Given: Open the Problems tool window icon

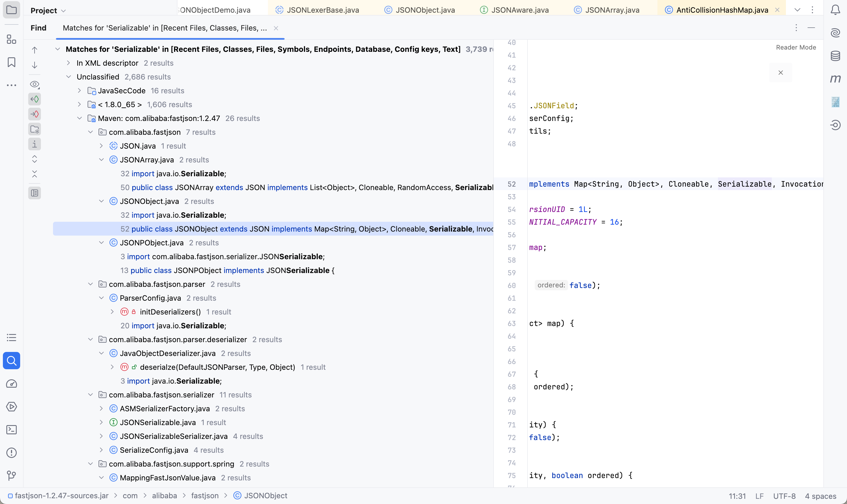Looking at the screenshot, I should pos(12,453).
